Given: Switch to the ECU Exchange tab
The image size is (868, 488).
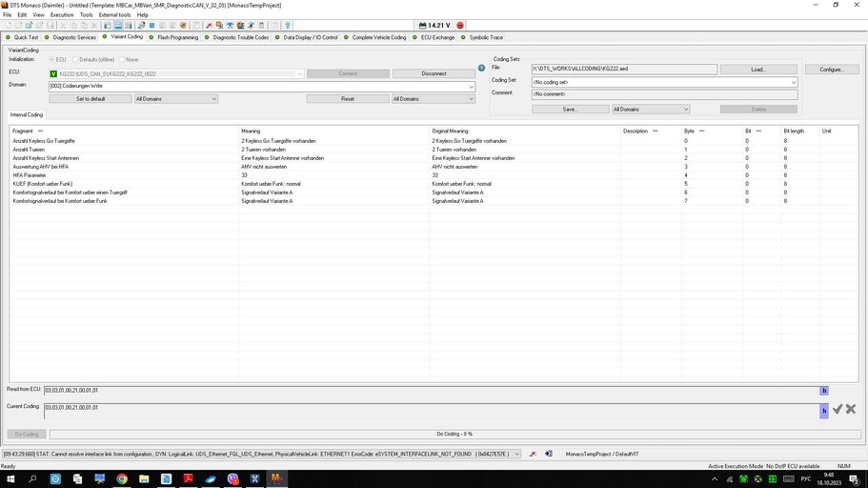Looking at the screenshot, I should click(x=434, y=38).
